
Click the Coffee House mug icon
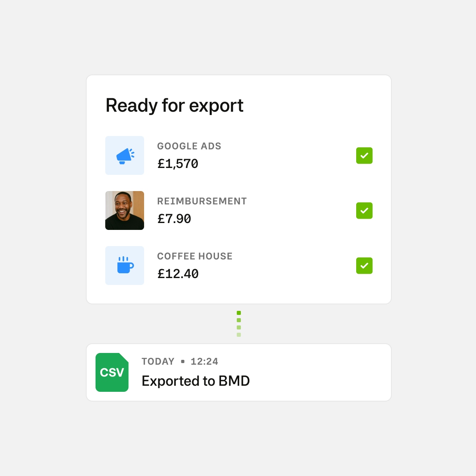125,266
